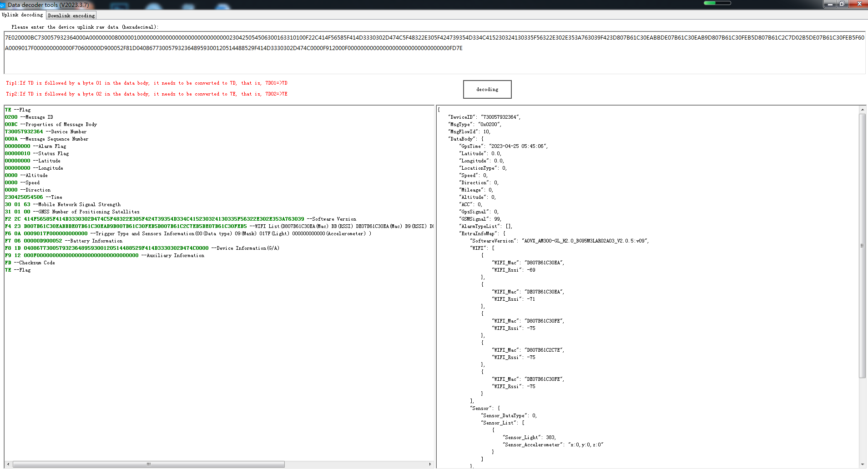Click the right arrow of horizontal scrollbar
This screenshot has width=868, height=470.
[430, 464]
